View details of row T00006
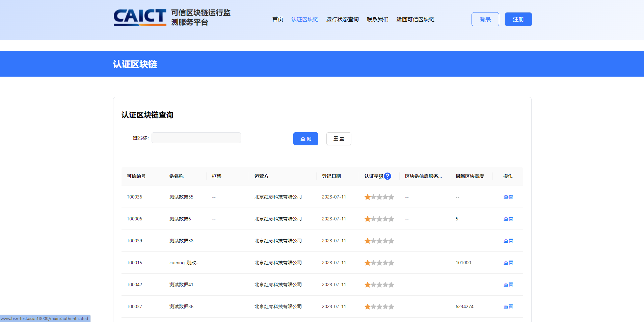 coord(508,219)
